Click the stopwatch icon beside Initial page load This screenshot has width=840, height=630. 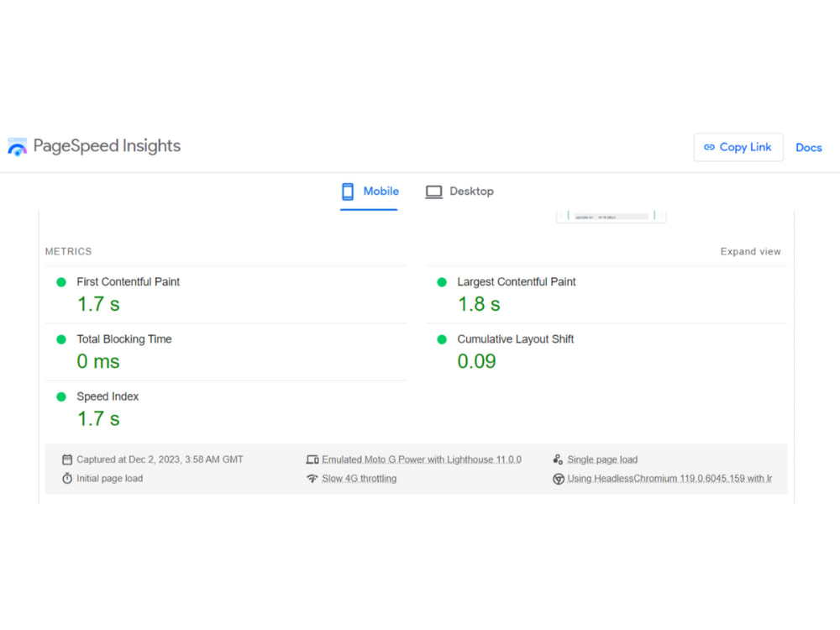(67, 478)
